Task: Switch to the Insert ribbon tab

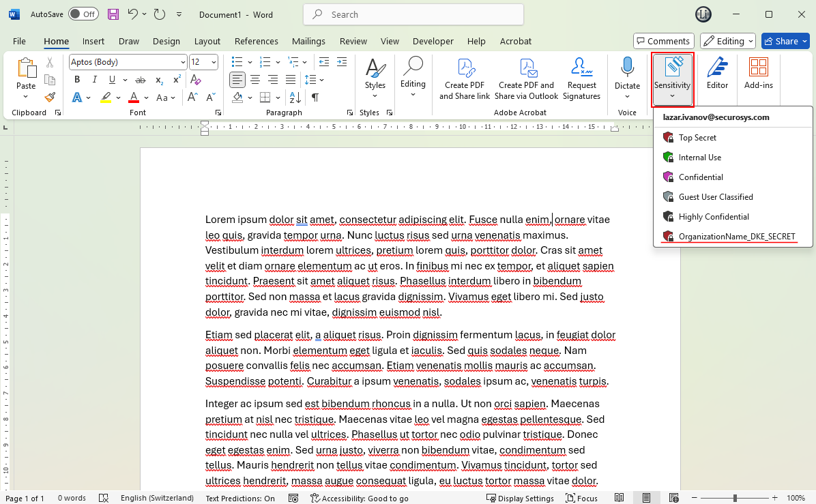Action: point(93,41)
